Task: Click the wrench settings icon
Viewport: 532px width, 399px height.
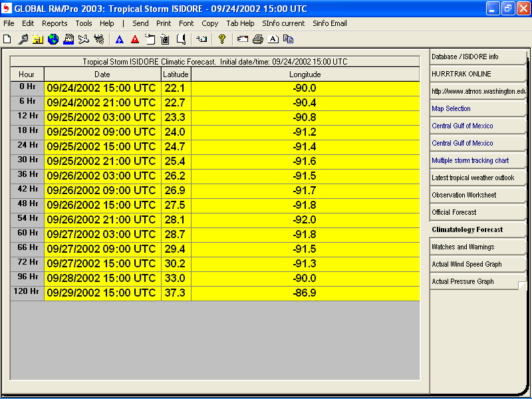Action: coord(23,39)
